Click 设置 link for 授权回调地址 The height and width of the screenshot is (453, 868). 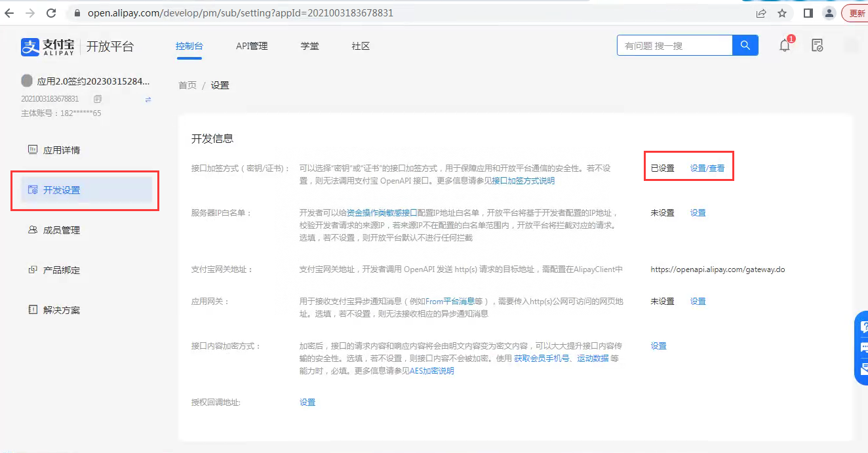coord(307,403)
